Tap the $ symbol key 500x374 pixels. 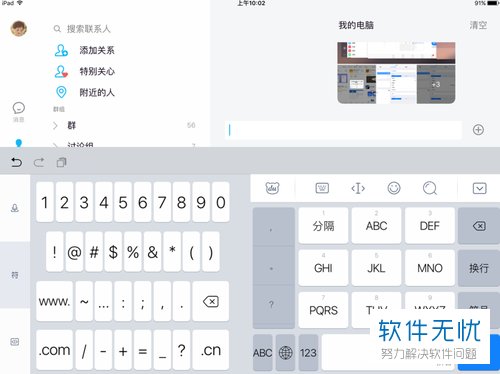113,252
